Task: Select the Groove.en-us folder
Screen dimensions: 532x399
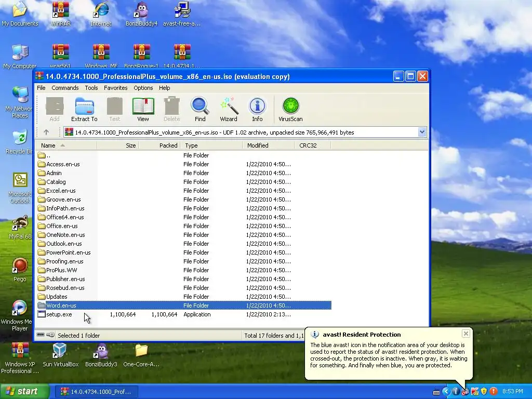Action: tap(183, 199)
